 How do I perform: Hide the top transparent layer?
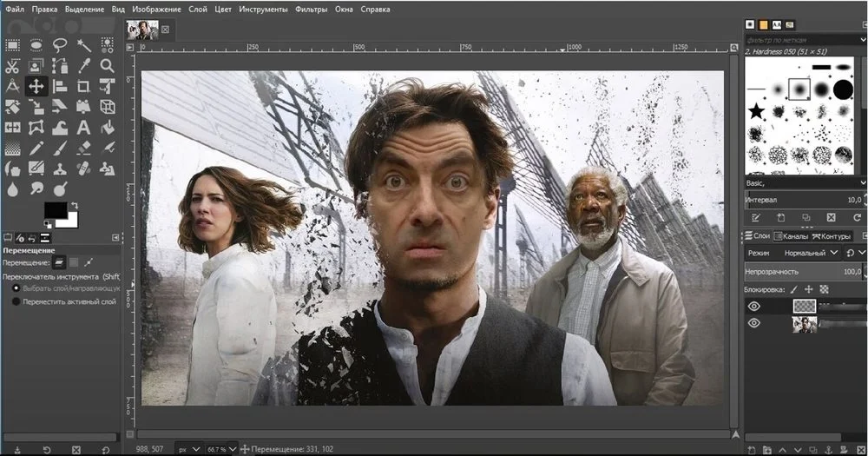(x=753, y=306)
